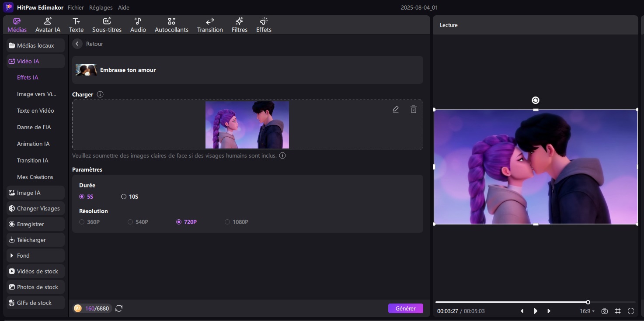644x321 pixels.
Task: Choose 360P resolution
Action: coord(90,222)
